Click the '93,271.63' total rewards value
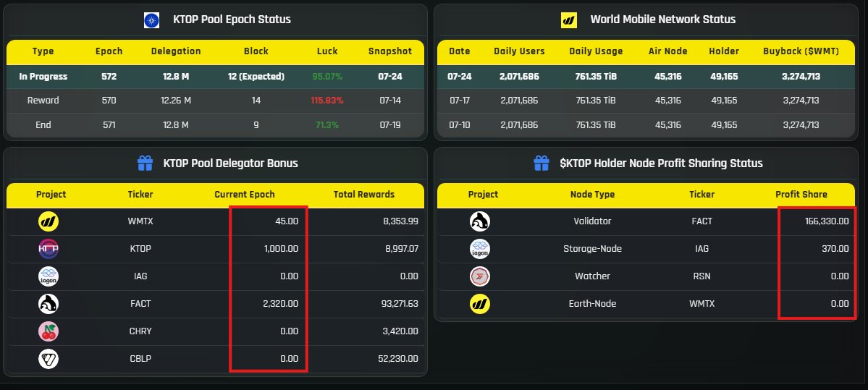Viewport: 868px width, 390px height. pos(399,304)
